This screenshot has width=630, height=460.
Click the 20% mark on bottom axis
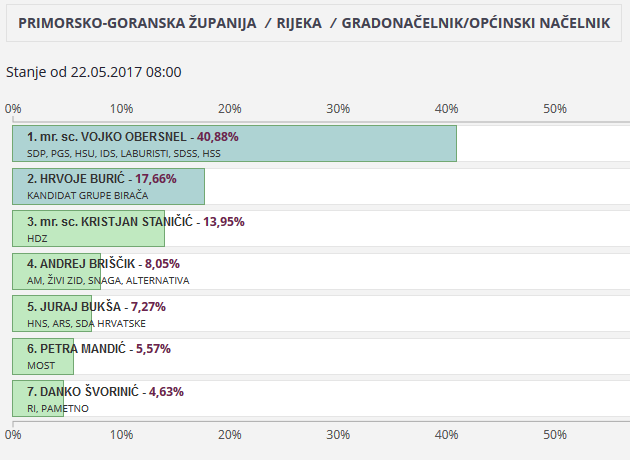click(x=229, y=434)
